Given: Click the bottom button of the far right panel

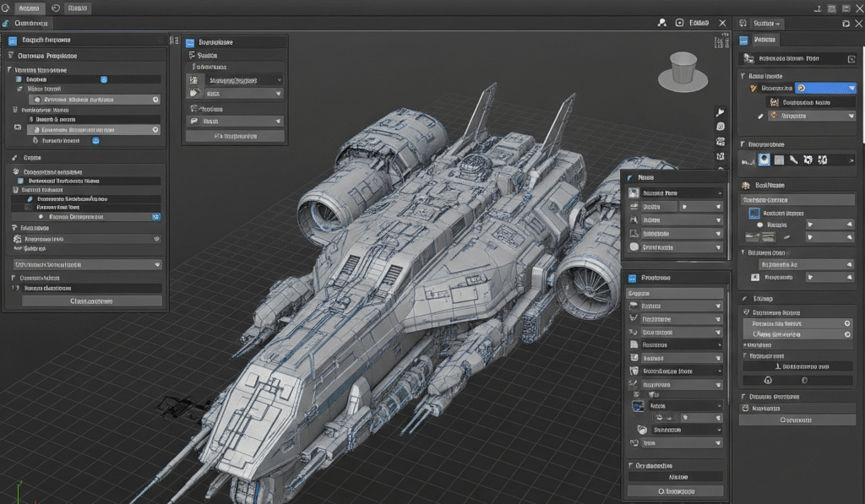Looking at the screenshot, I should tap(797, 420).
